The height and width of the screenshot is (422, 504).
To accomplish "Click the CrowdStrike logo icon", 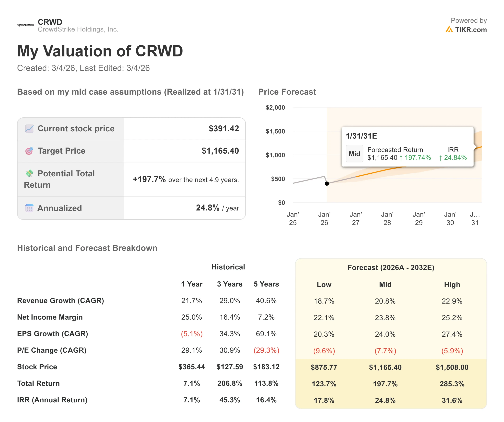I will coord(25,25).
